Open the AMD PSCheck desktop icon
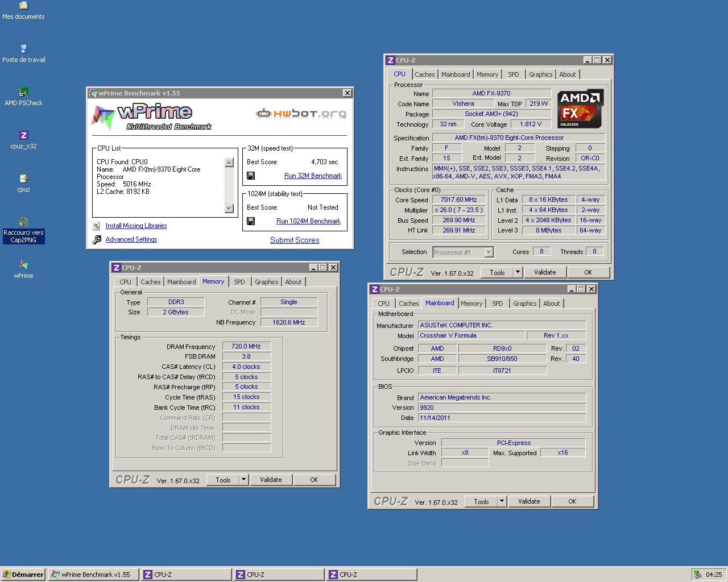The width and height of the screenshot is (728, 582). click(x=23, y=93)
